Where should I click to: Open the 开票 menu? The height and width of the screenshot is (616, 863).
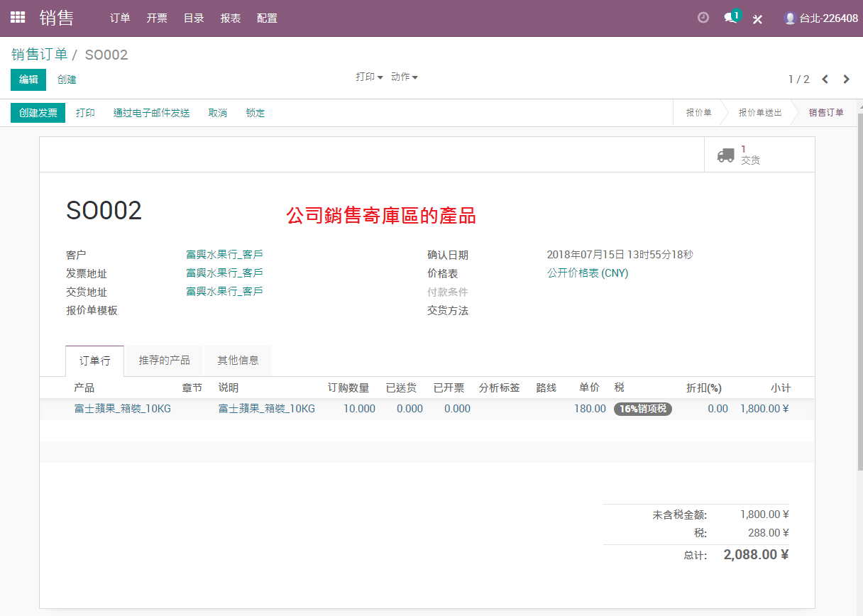(x=157, y=18)
